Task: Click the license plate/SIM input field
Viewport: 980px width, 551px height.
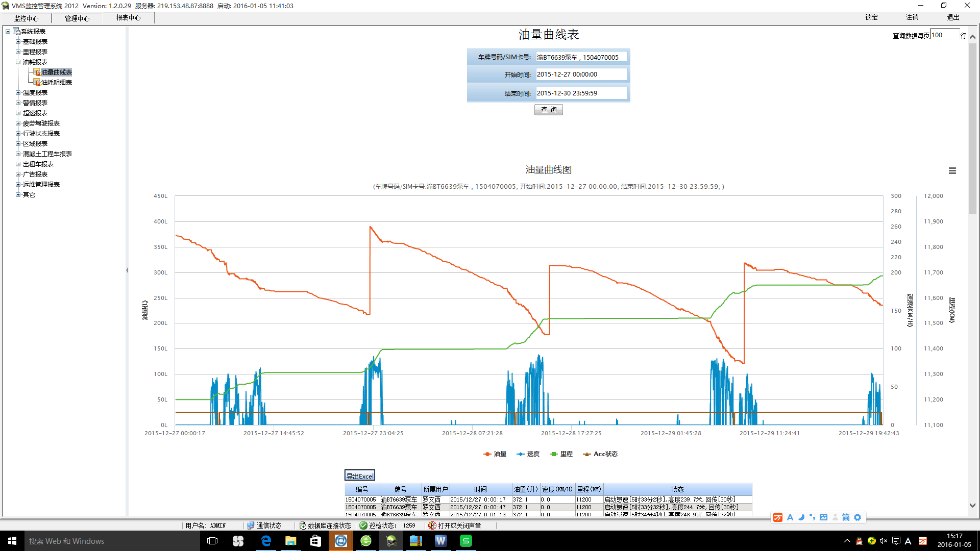Action: tap(581, 57)
